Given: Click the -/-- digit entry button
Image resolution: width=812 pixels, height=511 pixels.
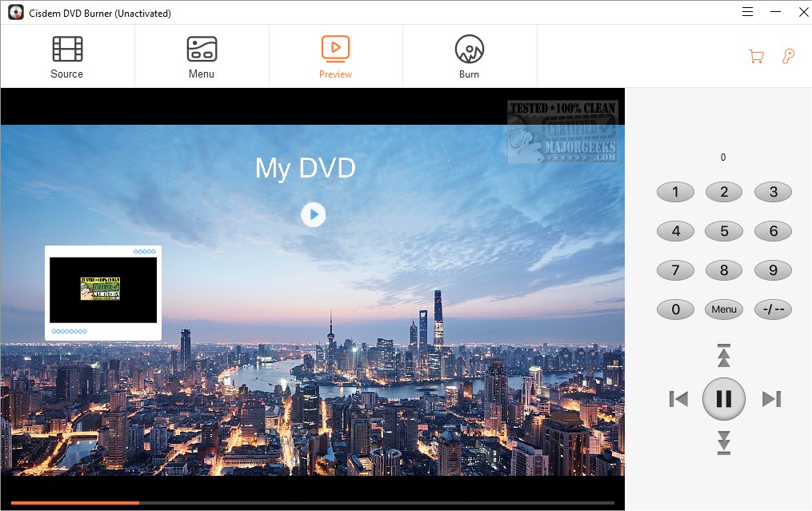Looking at the screenshot, I should pyautogui.click(x=773, y=309).
